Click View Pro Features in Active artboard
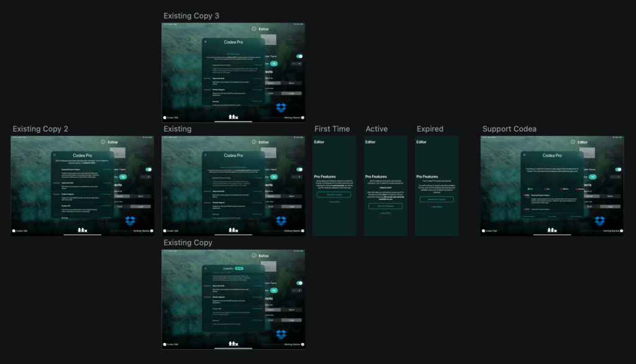The width and height of the screenshot is (636, 364). [385, 206]
